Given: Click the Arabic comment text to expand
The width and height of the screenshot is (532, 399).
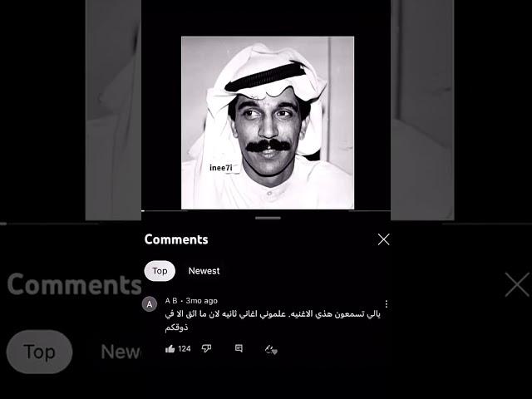Looking at the screenshot, I should (273, 320).
